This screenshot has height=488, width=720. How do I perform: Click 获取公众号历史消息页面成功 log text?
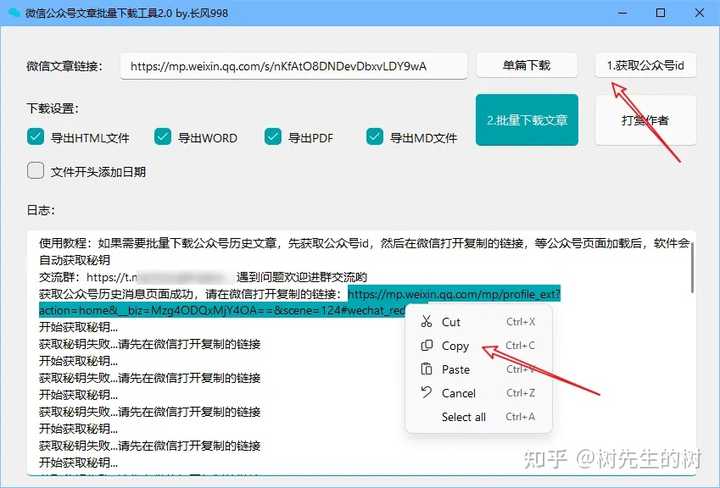(190, 294)
